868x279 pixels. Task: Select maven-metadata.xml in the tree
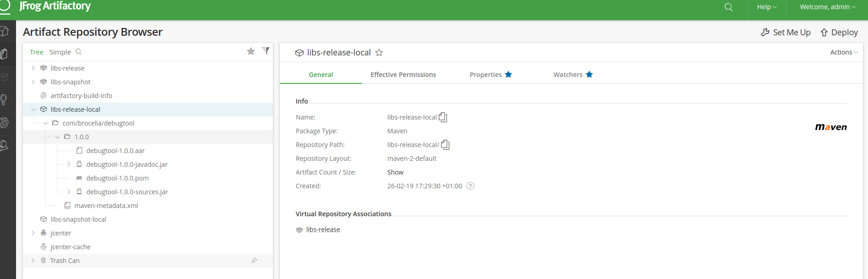[x=106, y=205]
